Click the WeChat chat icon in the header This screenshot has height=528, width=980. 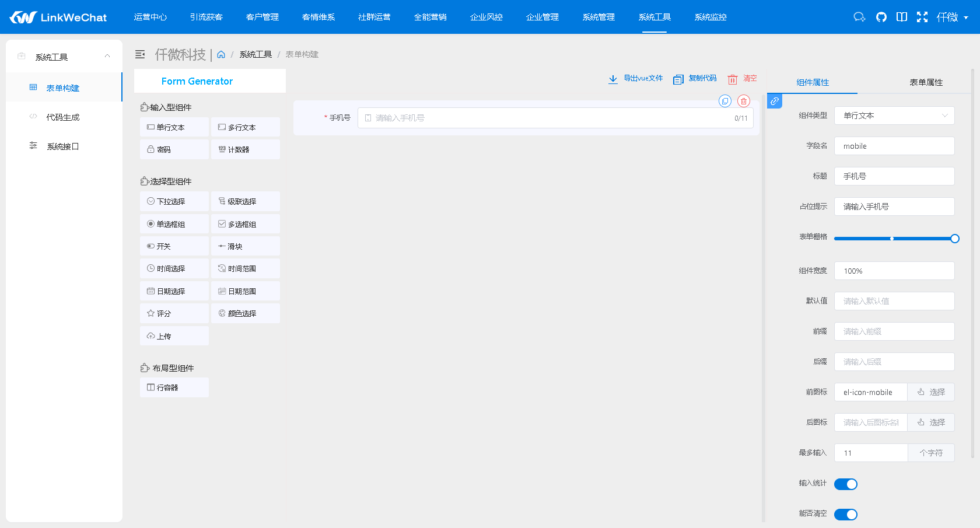pyautogui.click(x=859, y=17)
